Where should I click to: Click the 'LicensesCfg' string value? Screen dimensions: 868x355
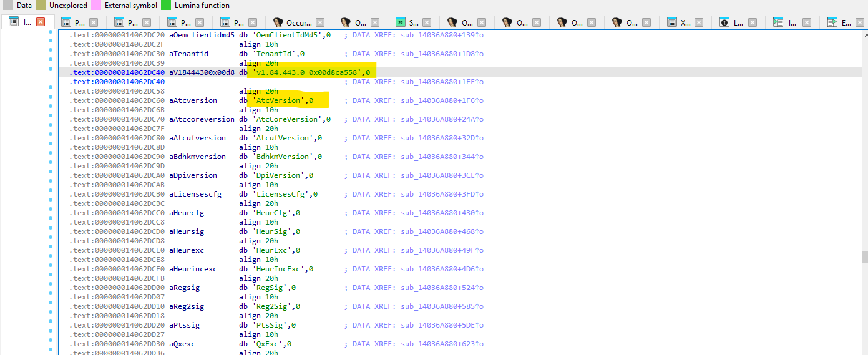(x=280, y=194)
